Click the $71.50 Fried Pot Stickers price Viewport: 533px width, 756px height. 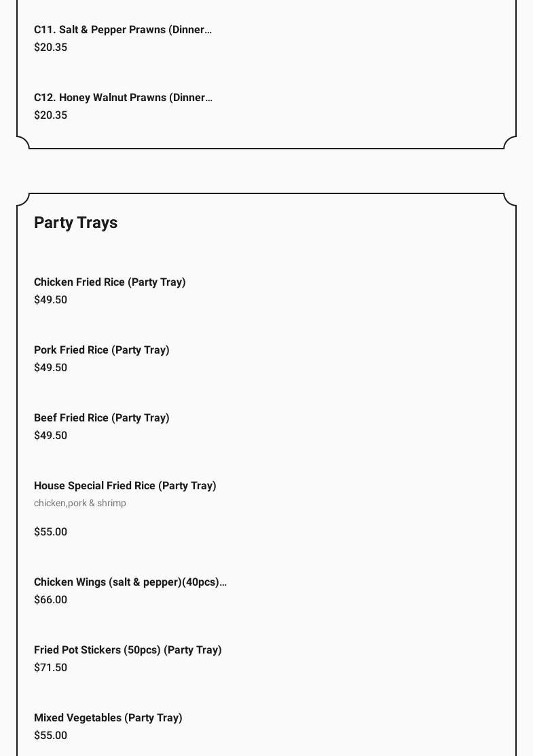pyautogui.click(x=51, y=668)
